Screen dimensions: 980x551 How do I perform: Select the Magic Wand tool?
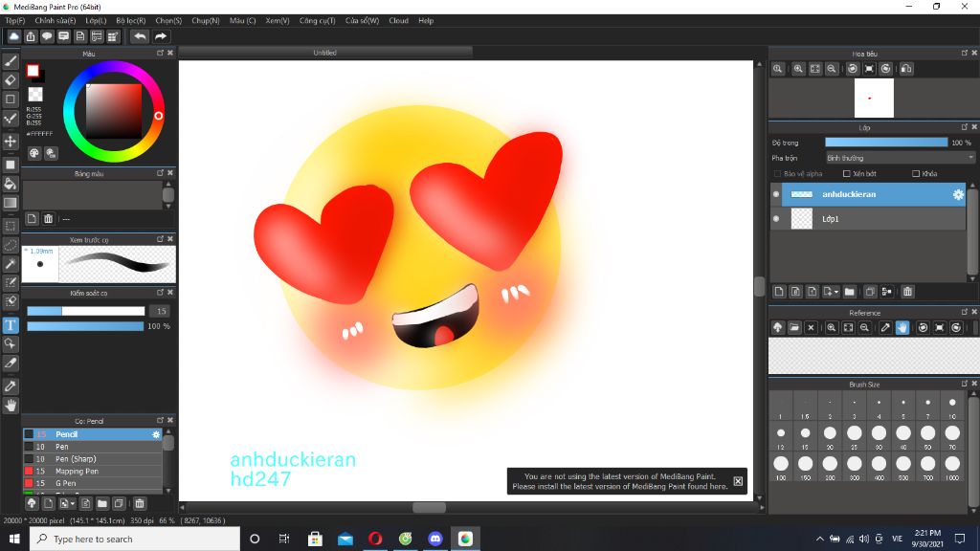[x=11, y=264]
